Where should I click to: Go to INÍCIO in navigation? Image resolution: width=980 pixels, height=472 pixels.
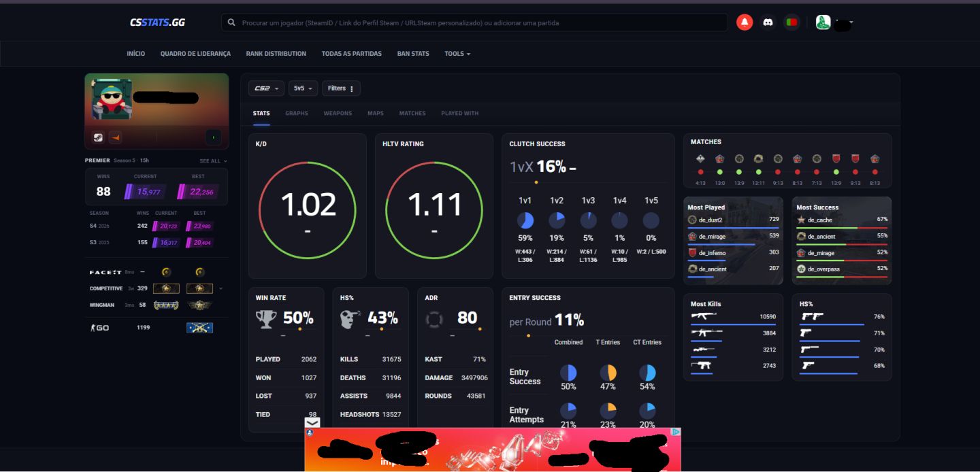pos(136,54)
